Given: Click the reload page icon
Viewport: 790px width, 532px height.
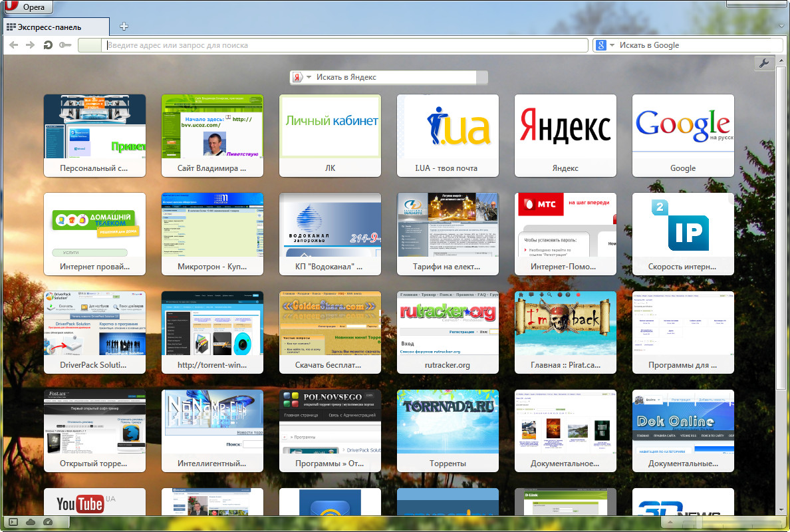Looking at the screenshot, I should coord(48,45).
